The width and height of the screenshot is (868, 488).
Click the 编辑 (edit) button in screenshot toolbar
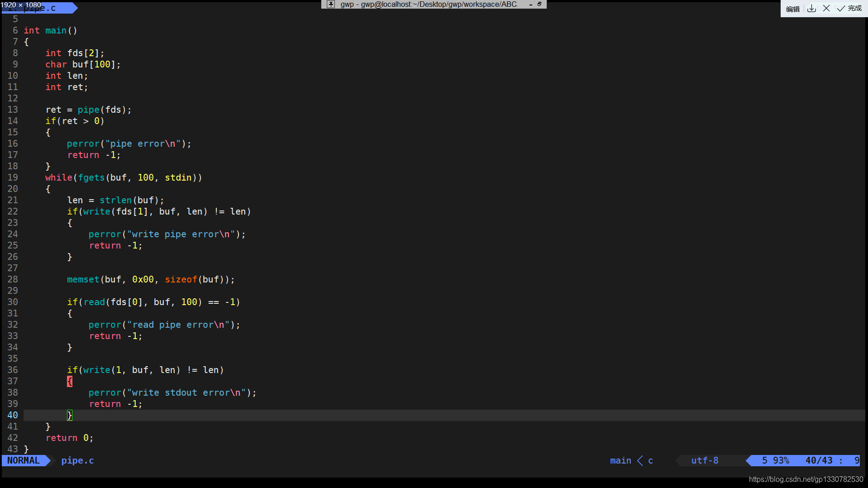(x=792, y=9)
